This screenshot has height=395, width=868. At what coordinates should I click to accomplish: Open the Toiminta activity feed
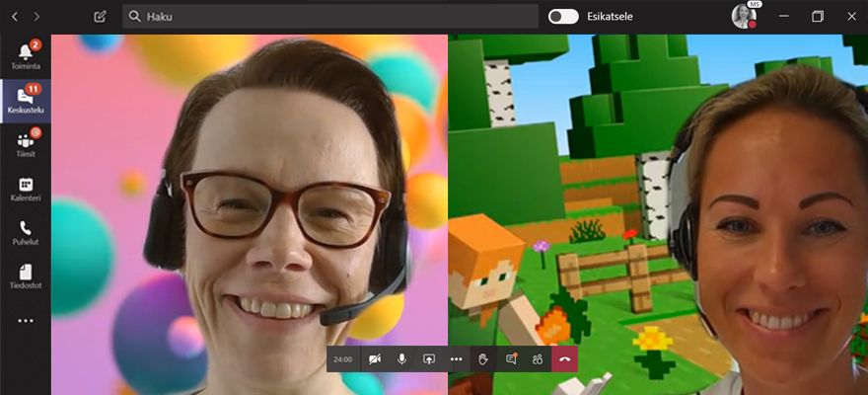coord(26,56)
